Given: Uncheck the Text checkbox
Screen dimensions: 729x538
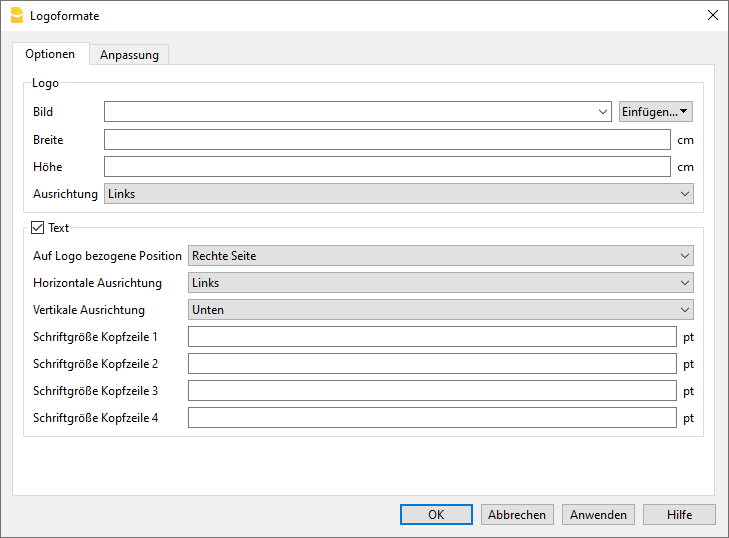Looking at the screenshot, I should click(39, 228).
